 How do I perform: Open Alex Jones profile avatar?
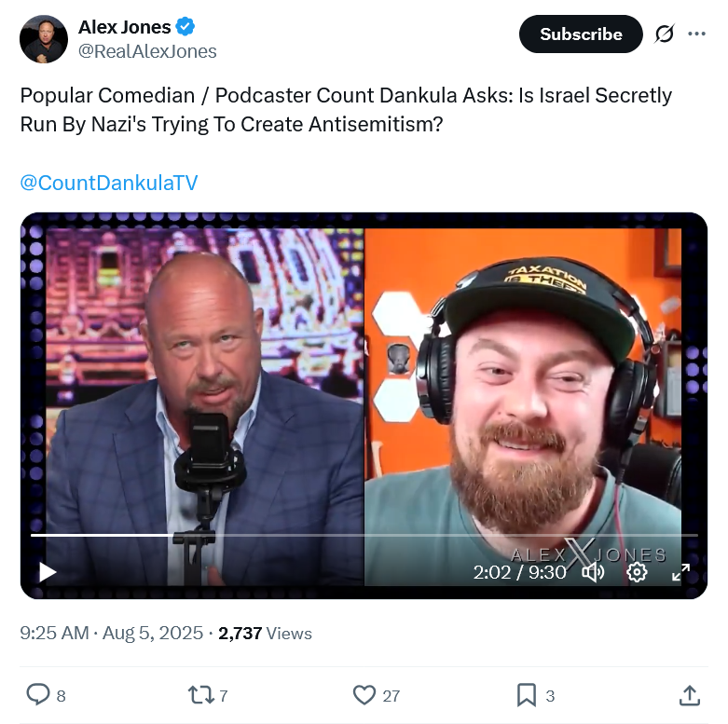pyautogui.click(x=44, y=39)
